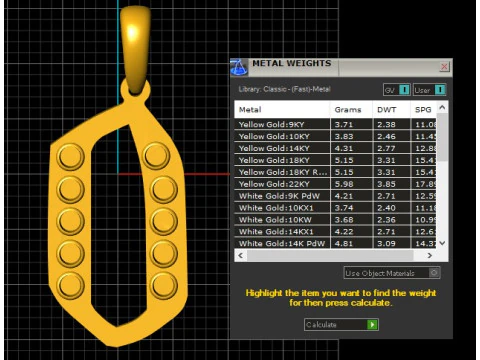Enable the Use Object Materials option
The height and width of the screenshot is (360, 480).
click(392, 273)
